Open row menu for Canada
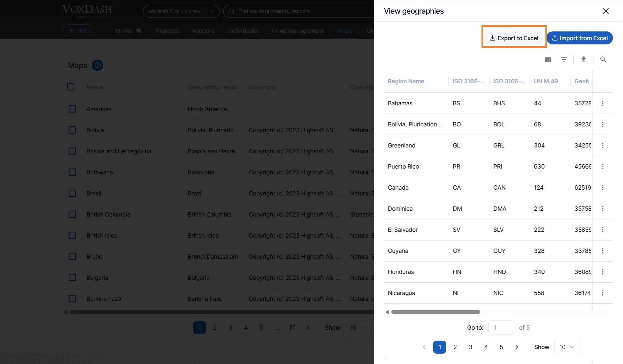 [603, 188]
